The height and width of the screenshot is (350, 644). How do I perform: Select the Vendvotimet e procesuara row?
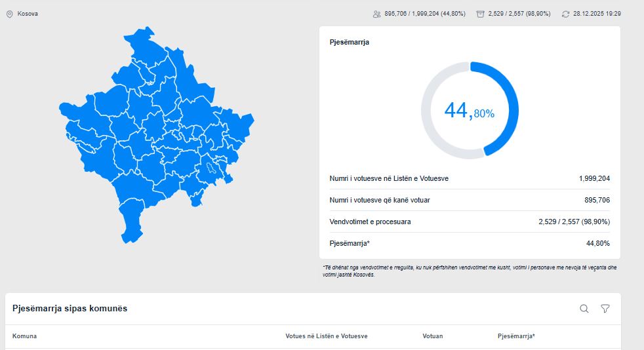click(x=470, y=222)
